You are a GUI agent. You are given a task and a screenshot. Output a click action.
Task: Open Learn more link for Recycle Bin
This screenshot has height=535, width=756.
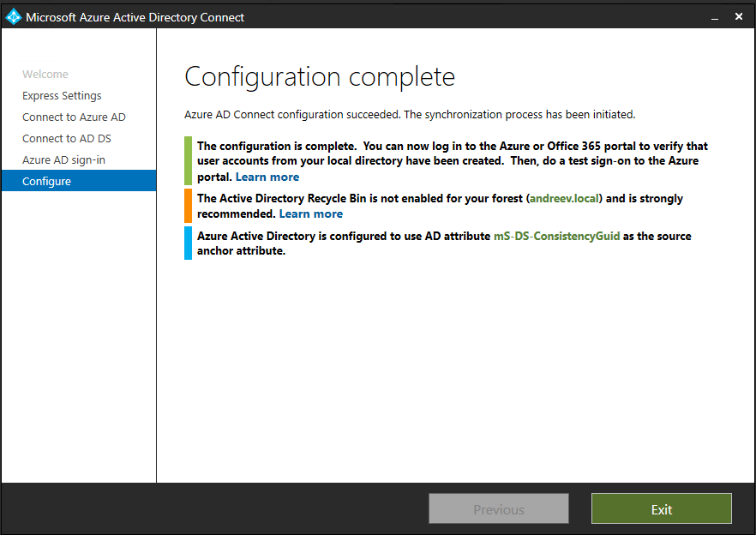pyautogui.click(x=311, y=213)
